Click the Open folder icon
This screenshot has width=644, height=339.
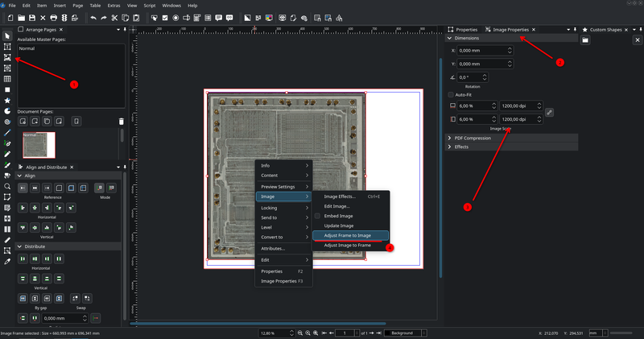(21, 18)
